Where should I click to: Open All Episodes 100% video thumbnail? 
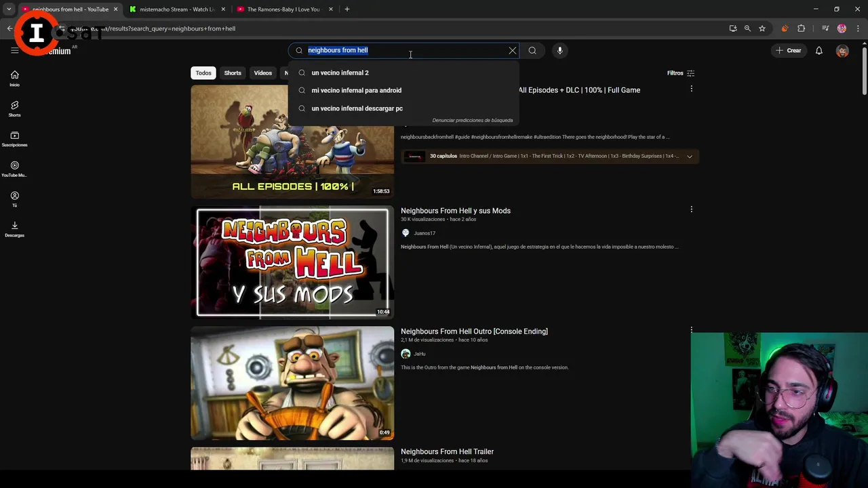[292, 142]
